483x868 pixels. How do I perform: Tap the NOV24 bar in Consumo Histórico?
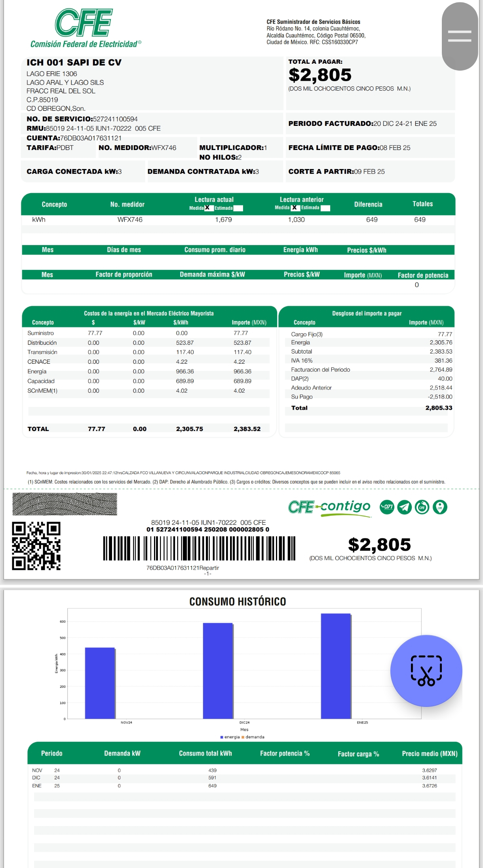tap(100, 683)
